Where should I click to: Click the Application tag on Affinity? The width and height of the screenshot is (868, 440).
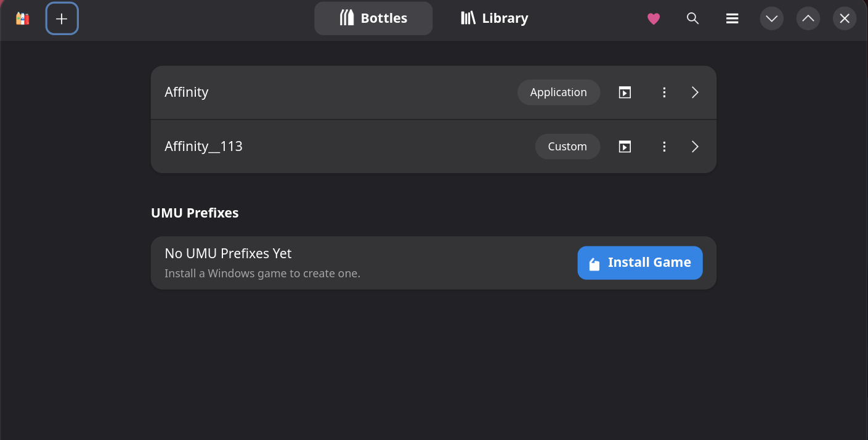[x=559, y=92]
